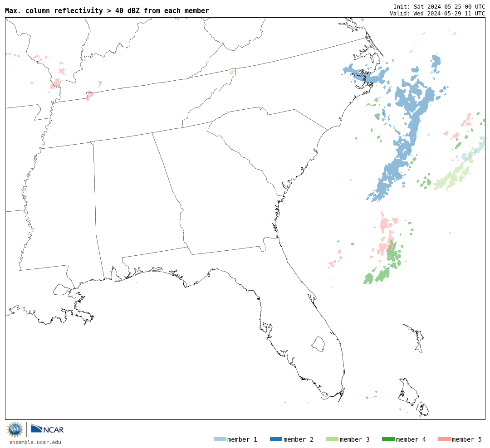Select the 'member 1' legend label
This screenshot has height=448, width=490.
pos(242,439)
